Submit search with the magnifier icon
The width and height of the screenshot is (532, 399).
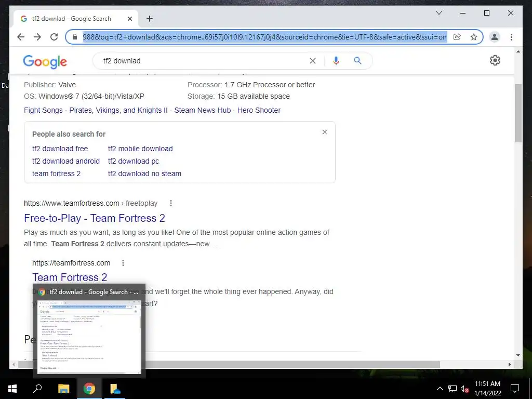pyautogui.click(x=357, y=61)
